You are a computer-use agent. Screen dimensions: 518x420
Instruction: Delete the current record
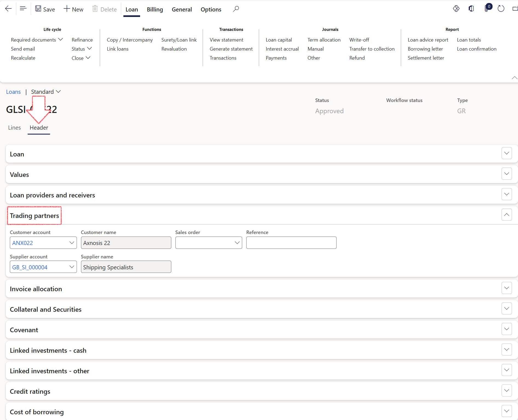[x=105, y=9]
